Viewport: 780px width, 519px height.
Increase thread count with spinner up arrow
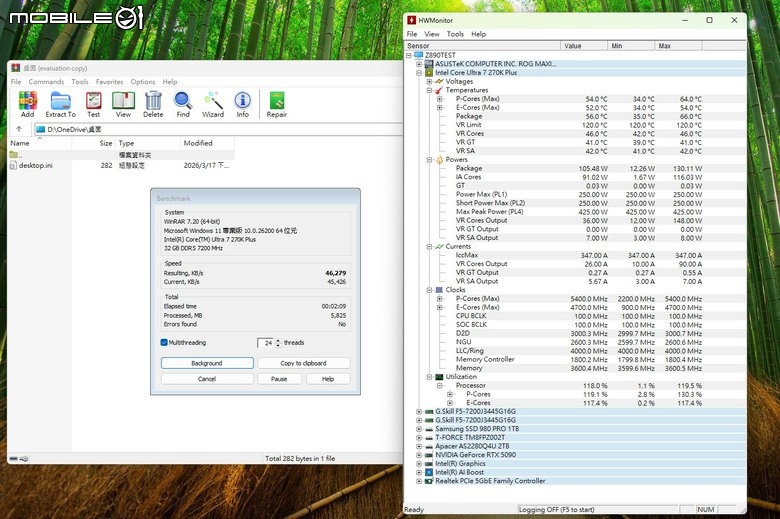[279, 340]
